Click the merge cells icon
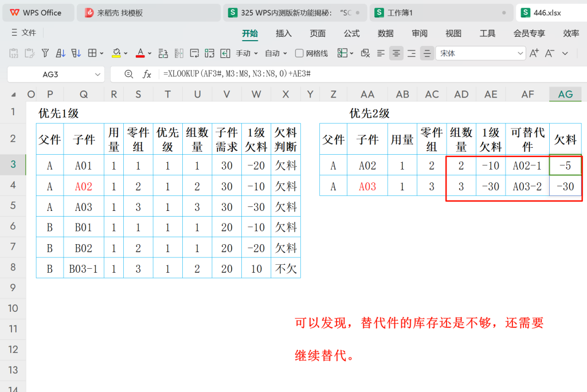This screenshot has width=587, height=392. tap(210, 53)
